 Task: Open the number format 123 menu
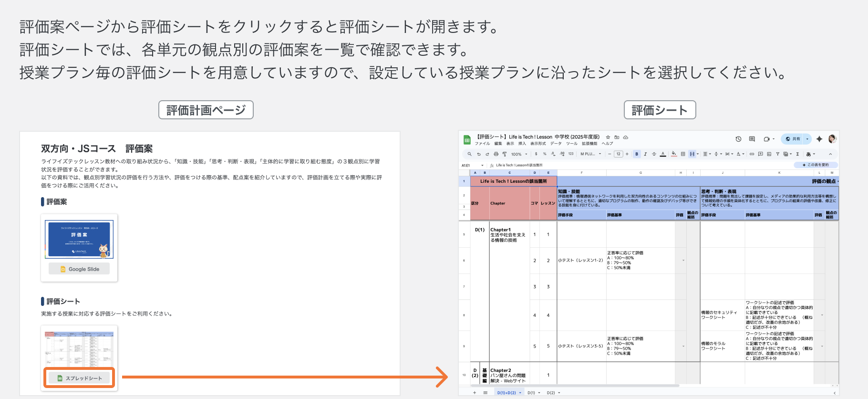[x=571, y=154]
